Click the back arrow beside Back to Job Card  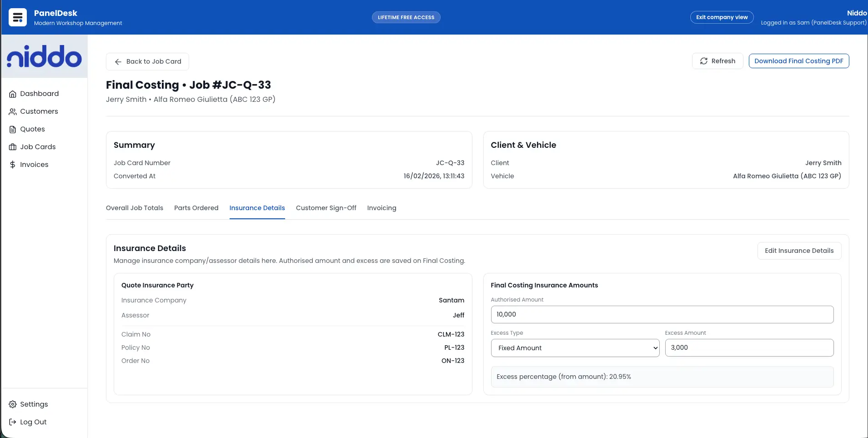118,61
